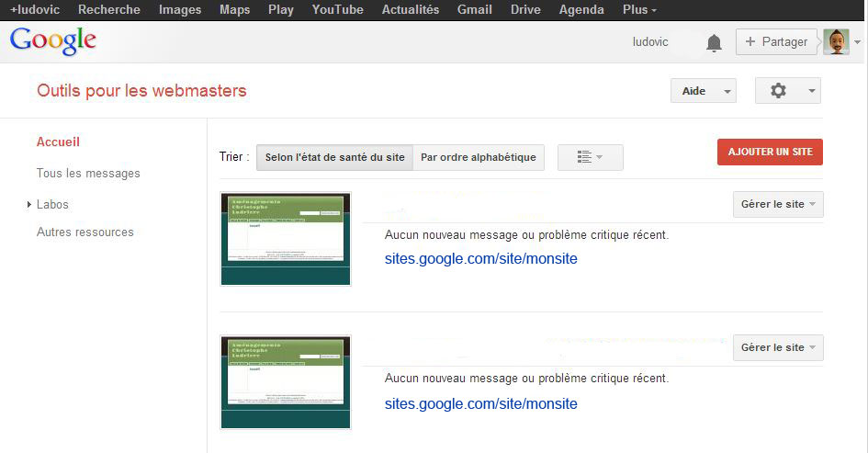
Task: Select Accueil in the sidebar
Action: tap(58, 142)
